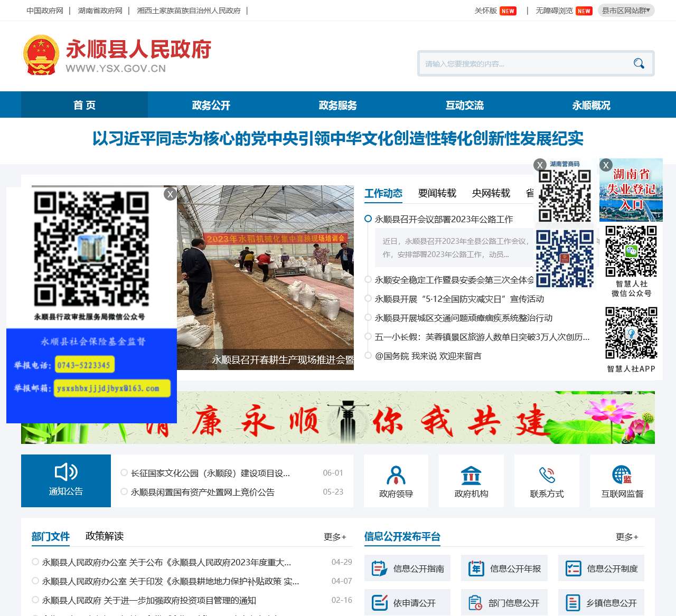Open the 通知公告 speaker icon

point(66,472)
